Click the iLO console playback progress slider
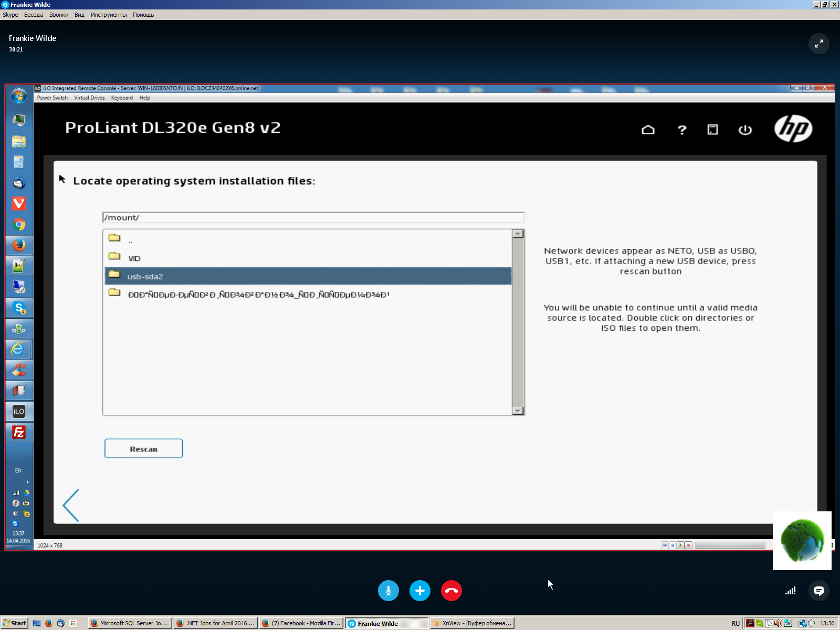840x630 pixels. coord(730,545)
